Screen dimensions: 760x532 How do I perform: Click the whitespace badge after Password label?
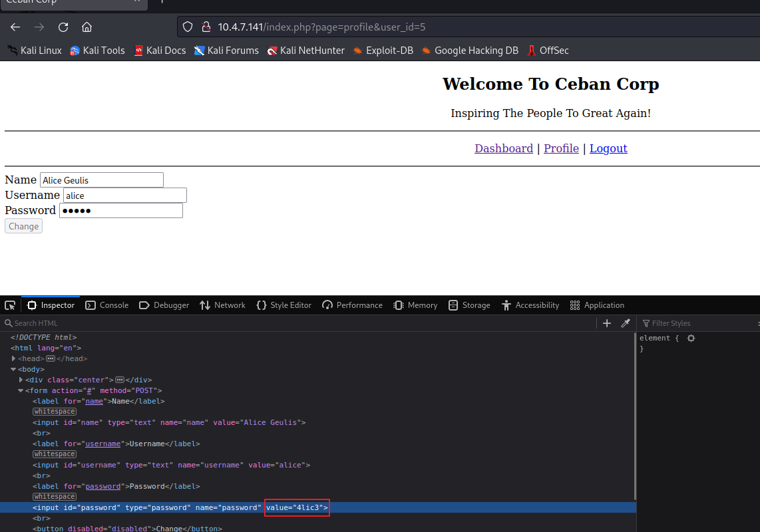pyautogui.click(x=55, y=497)
